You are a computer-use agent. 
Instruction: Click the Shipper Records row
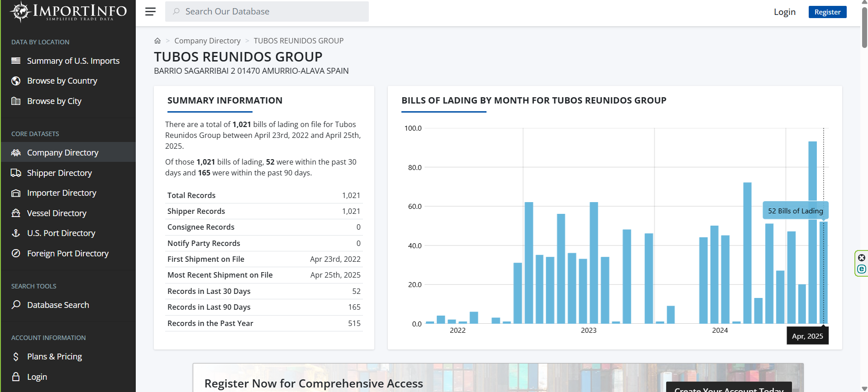[x=264, y=211]
